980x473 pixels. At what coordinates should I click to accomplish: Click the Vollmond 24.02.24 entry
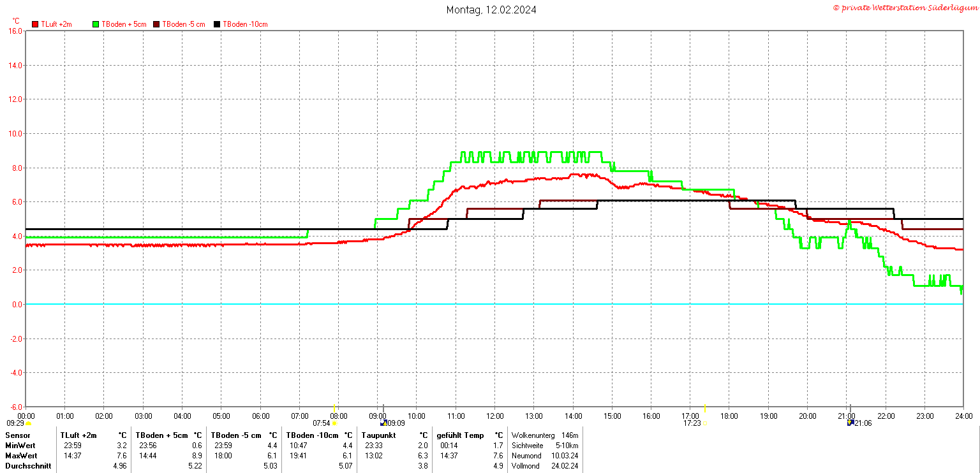click(544, 466)
